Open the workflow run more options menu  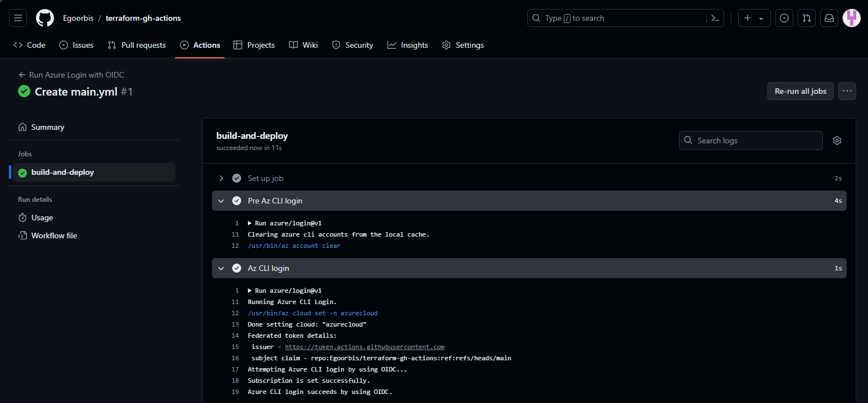coord(847,91)
